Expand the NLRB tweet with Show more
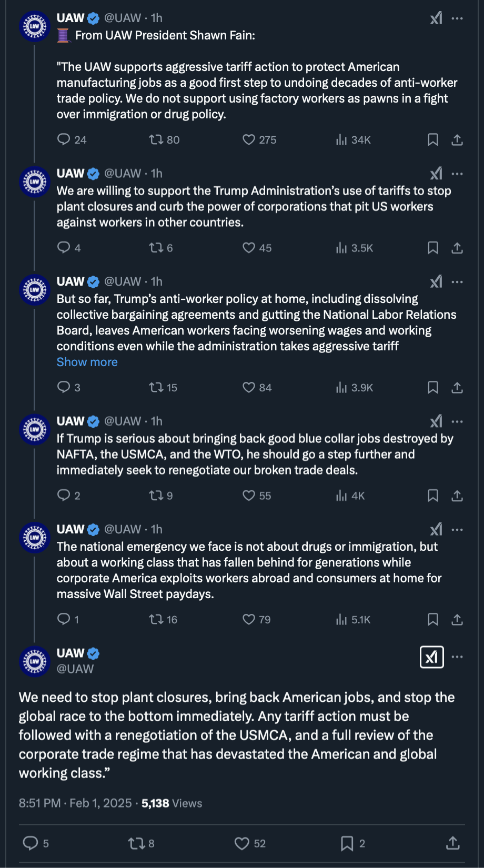This screenshot has height=868, width=484. [x=87, y=362]
